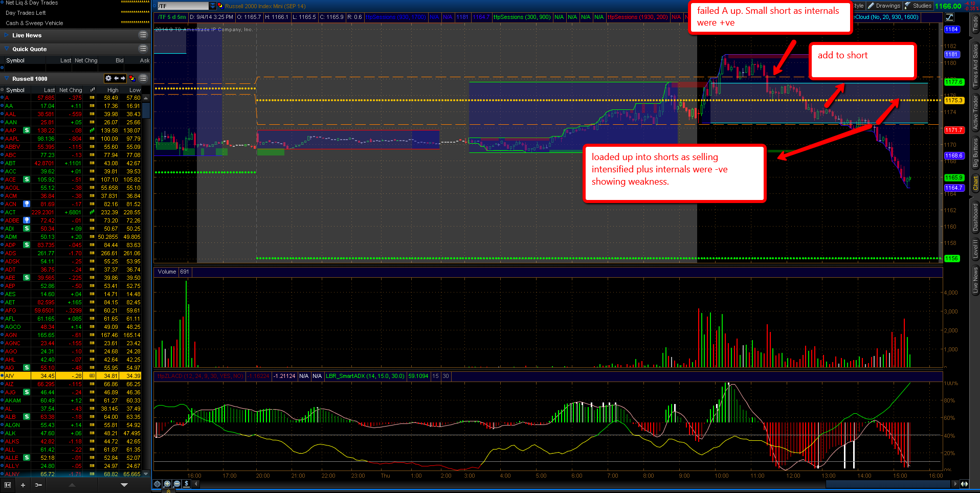980x493 pixels.
Task: Open the Big Buttons side tab
Action: (x=975, y=152)
